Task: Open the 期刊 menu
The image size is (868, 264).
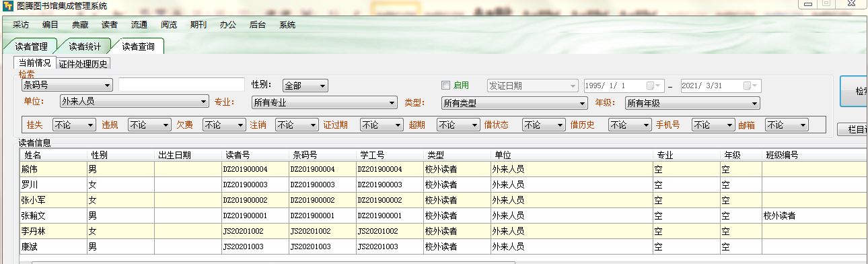Action: pos(198,25)
